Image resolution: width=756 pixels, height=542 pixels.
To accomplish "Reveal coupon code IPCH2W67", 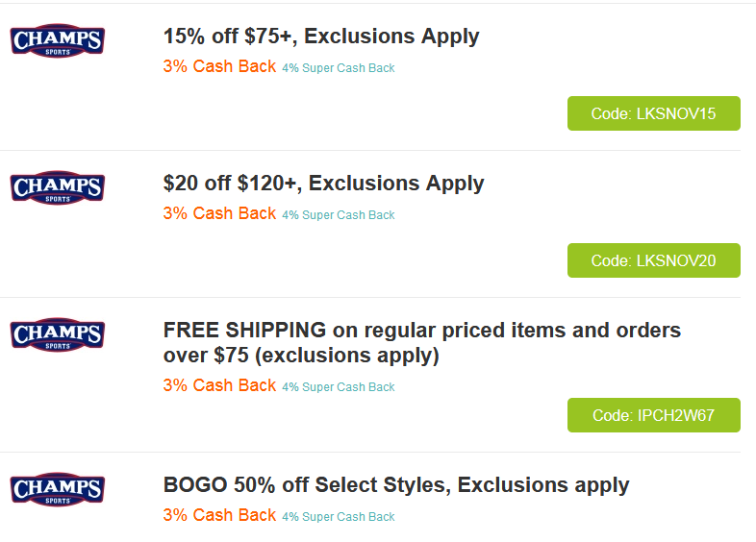I will point(653,415).
